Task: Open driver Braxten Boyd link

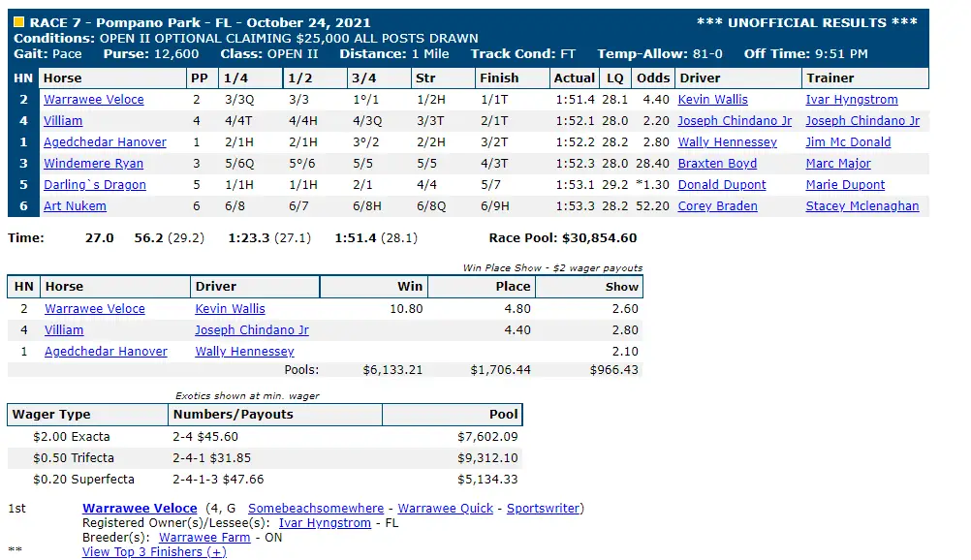Action: pyautogui.click(x=717, y=164)
